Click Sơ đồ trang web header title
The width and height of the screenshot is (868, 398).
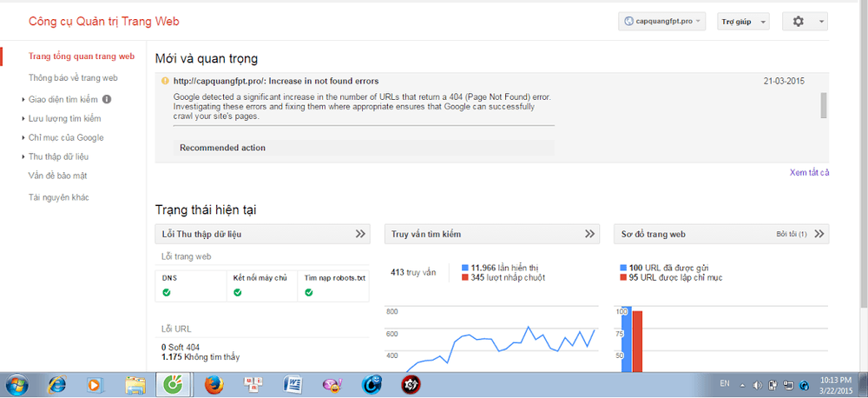click(x=654, y=234)
